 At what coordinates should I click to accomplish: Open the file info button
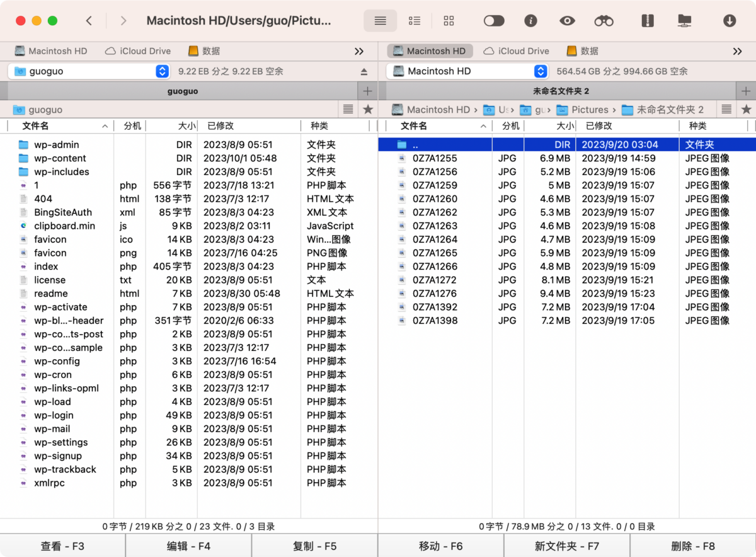coord(530,21)
